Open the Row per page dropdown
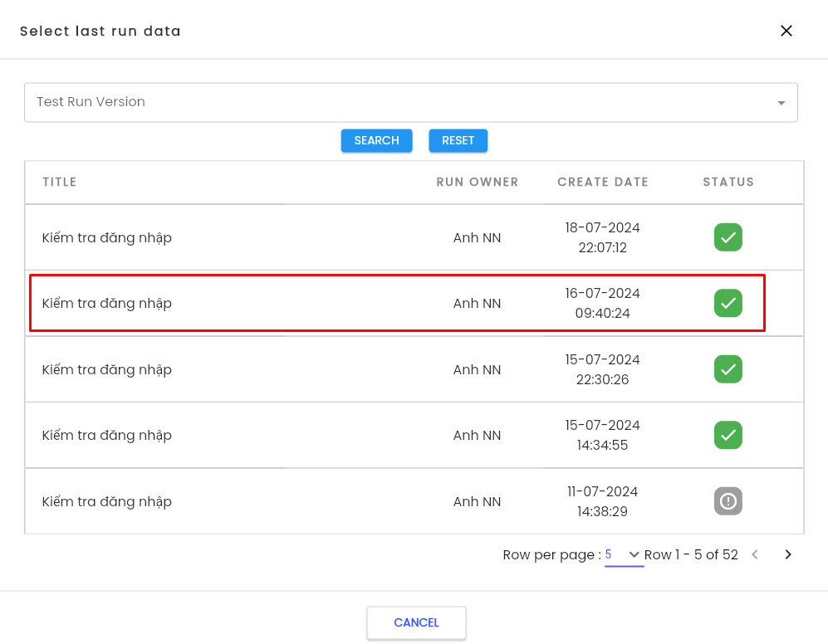 (624, 555)
